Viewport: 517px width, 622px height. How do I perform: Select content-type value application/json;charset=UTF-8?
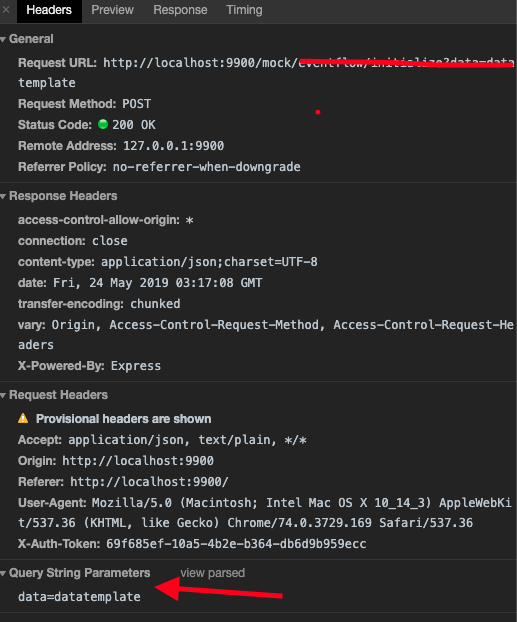click(209, 262)
